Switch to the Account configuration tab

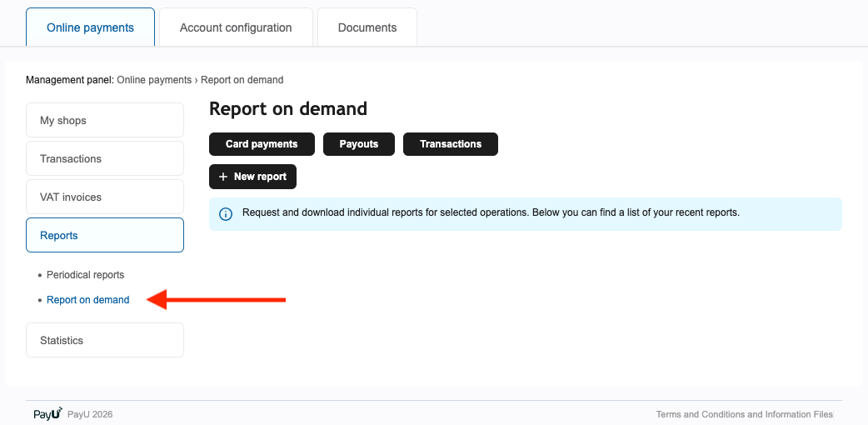tap(236, 27)
